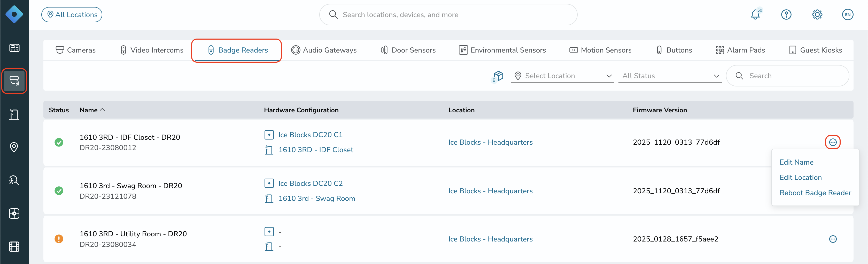This screenshot has width=868, height=264.
Task: Open the dashboard icon in sidebar
Action: pos(14,48)
